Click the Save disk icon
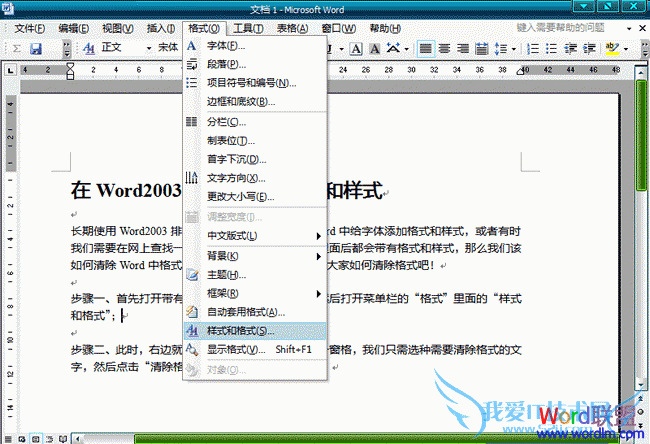 (x=36, y=49)
